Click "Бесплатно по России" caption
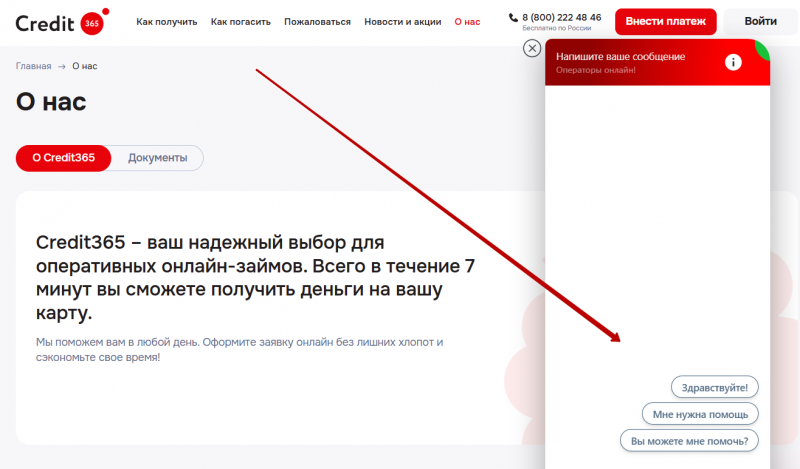 click(x=557, y=28)
